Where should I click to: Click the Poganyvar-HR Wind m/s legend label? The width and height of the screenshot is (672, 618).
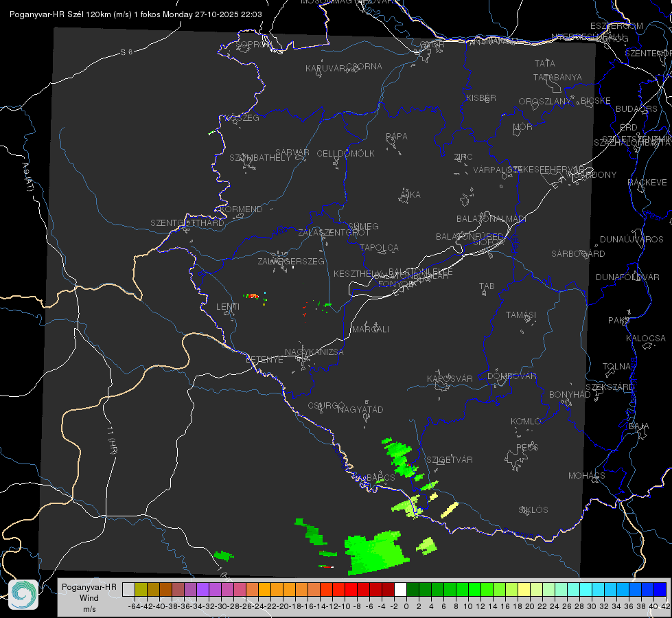pos(89,597)
